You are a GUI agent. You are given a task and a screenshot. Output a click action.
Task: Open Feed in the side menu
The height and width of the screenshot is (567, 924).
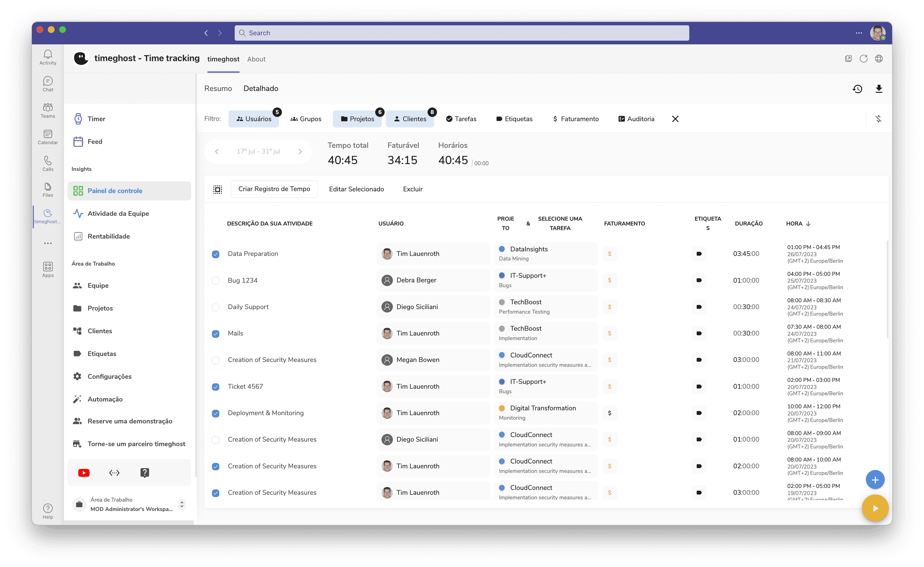pos(129,142)
